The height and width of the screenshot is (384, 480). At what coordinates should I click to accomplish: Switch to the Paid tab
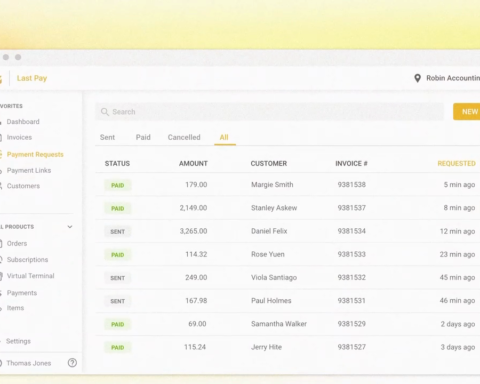coord(143,137)
